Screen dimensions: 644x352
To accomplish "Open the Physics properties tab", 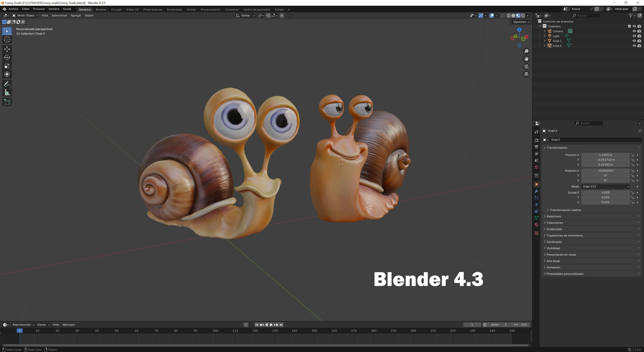I will (x=536, y=205).
